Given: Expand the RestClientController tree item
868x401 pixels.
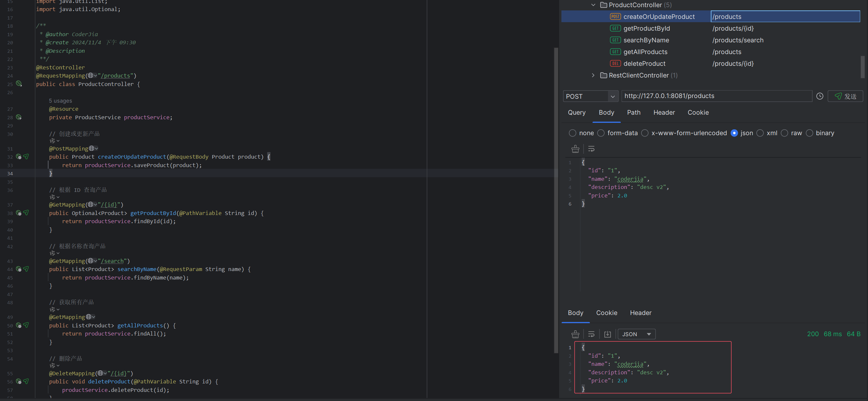Looking at the screenshot, I should coord(593,75).
